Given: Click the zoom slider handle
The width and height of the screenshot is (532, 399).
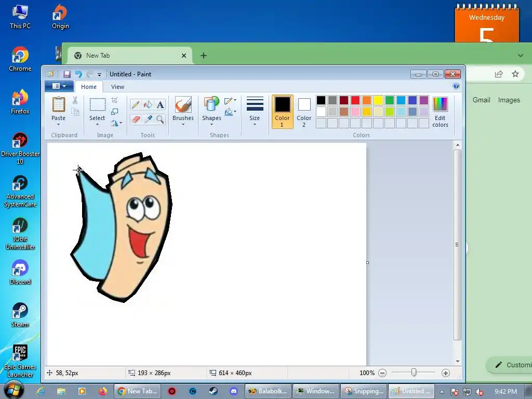Looking at the screenshot, I should pyautogui.click(x=414, y=373).
